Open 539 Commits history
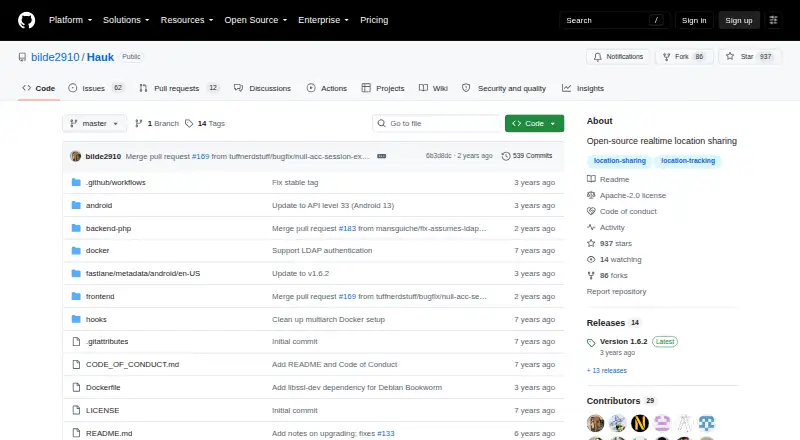The height and width of the screenshot is (440, 800). point(527,156)
